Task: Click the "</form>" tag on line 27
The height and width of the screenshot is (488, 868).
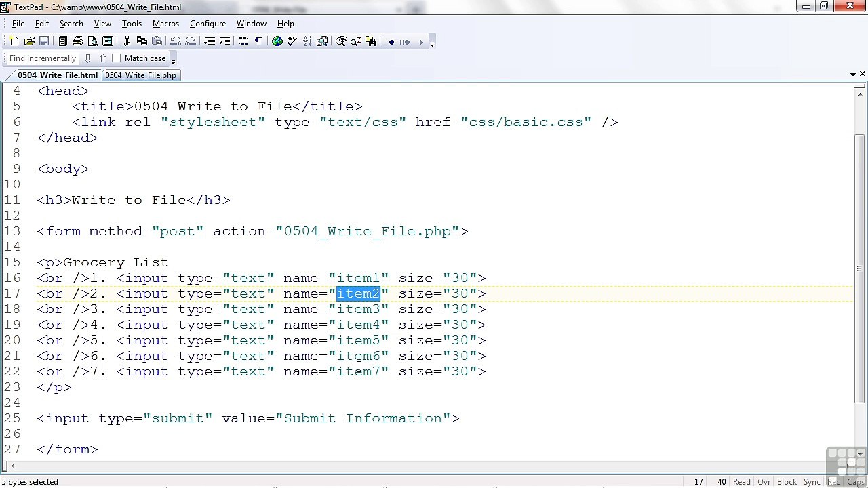Action: [x=67, y=449]
